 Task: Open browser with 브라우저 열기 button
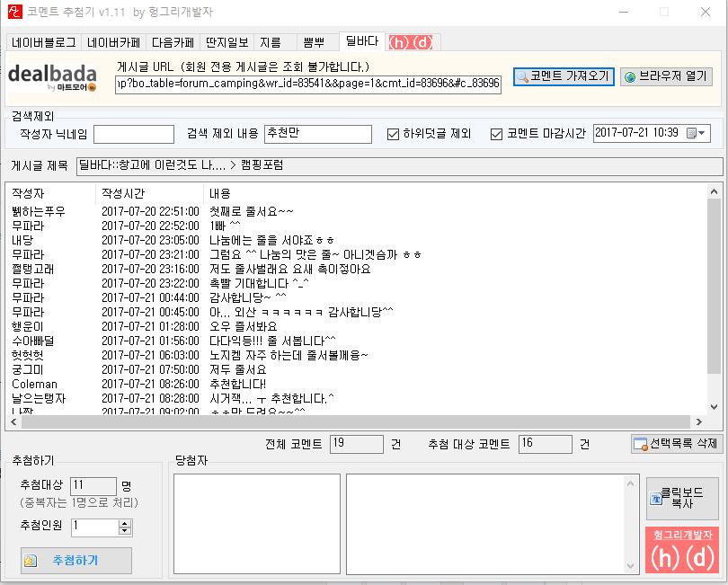tap(666, 76)
